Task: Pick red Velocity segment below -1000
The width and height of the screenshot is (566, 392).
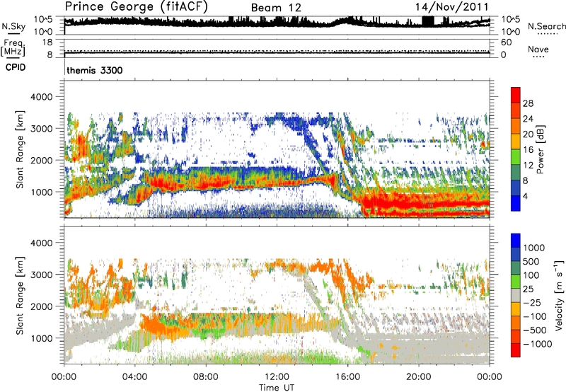Action: pos(516,350)
